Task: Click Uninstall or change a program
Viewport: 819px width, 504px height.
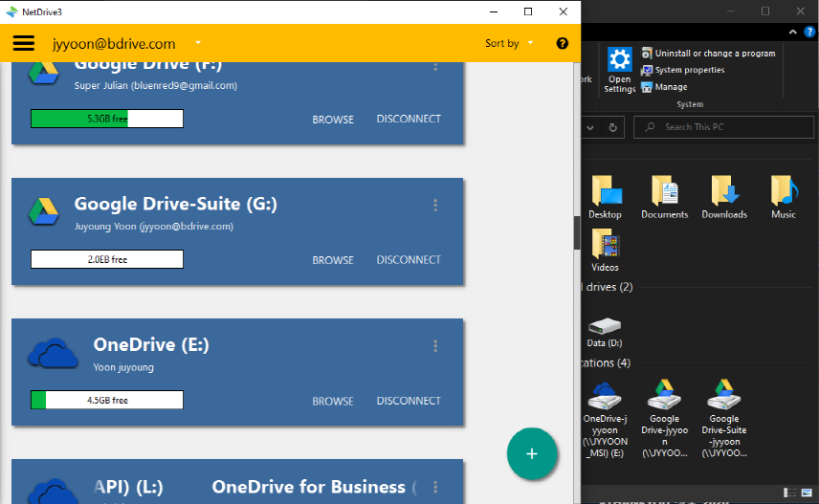Action: [x=708, y=54]
